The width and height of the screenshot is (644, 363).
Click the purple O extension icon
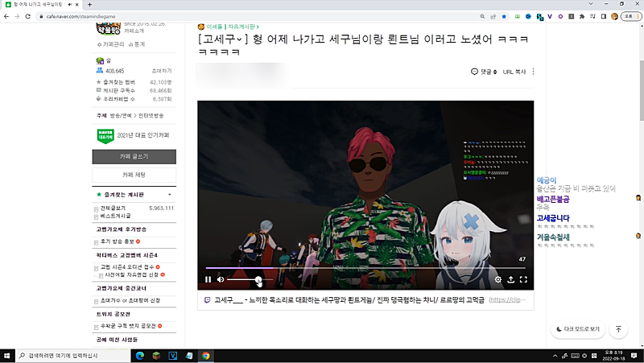coord(560,16)
